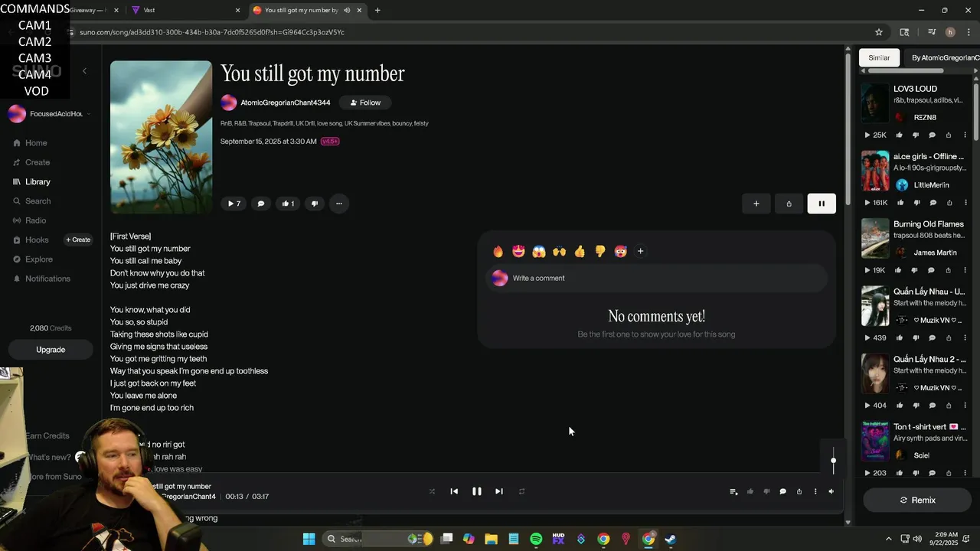Image resolution: width=980 pixels, height=551 pixels.
Task: Click the screaming face emoji reaction
Action: pos(539,251)
